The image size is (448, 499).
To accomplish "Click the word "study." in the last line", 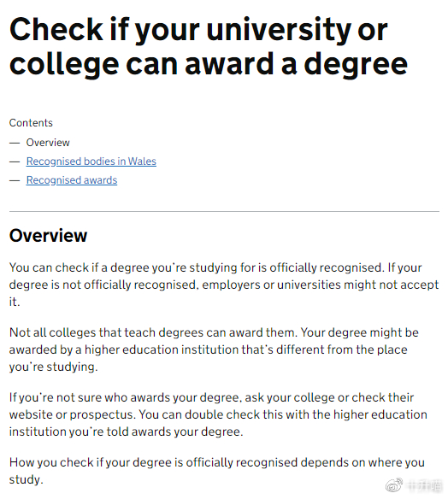I will [x=27, y=479].
